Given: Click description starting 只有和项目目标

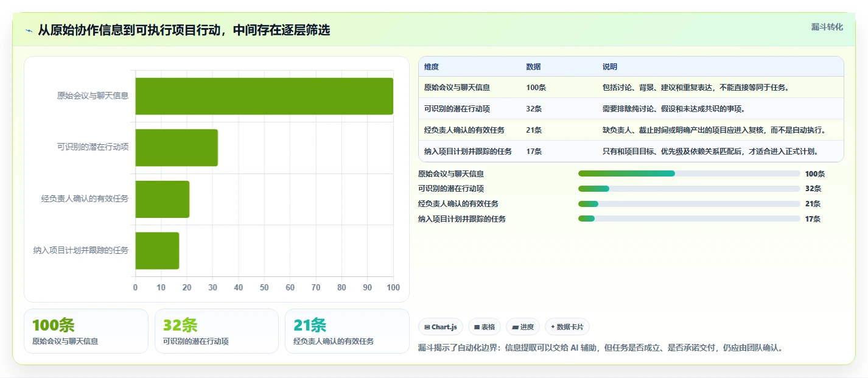Looking at the screenshot, I should [x=710, y=152].
